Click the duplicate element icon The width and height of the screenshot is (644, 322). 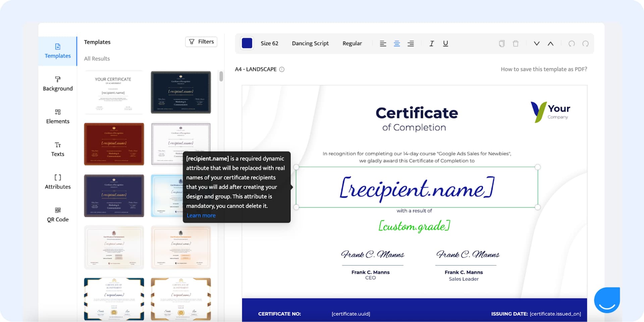tap(502, 44)
